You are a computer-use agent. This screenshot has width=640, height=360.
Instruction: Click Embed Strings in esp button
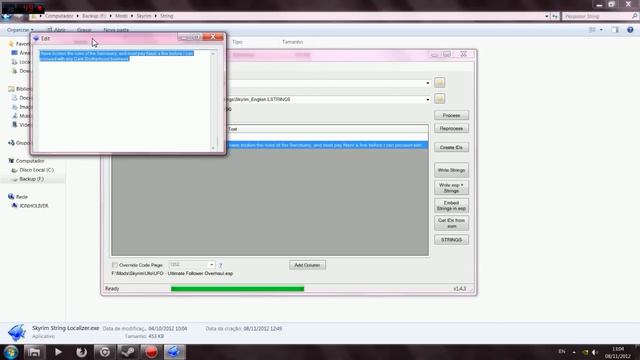(x=451, y=206)
